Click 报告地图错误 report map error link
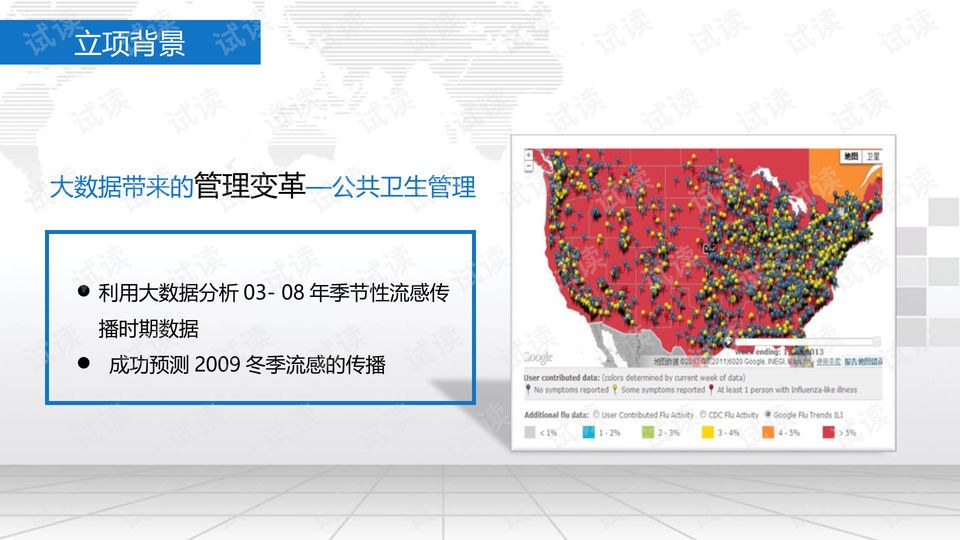Screen dimensions: 960x540 pyautogui.click(x=863, y=361)
